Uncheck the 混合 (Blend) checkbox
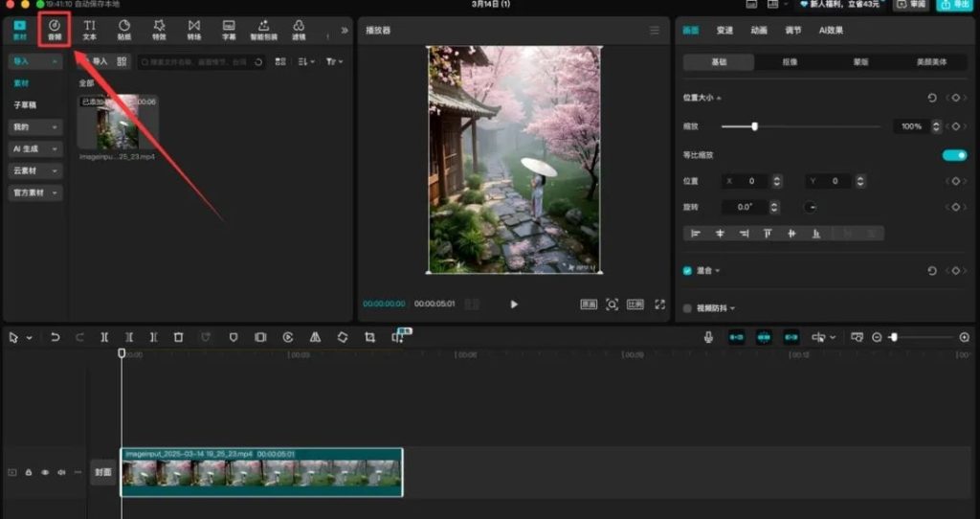The width and height of the screenshot is (980, 519). [x=687, y=271]
